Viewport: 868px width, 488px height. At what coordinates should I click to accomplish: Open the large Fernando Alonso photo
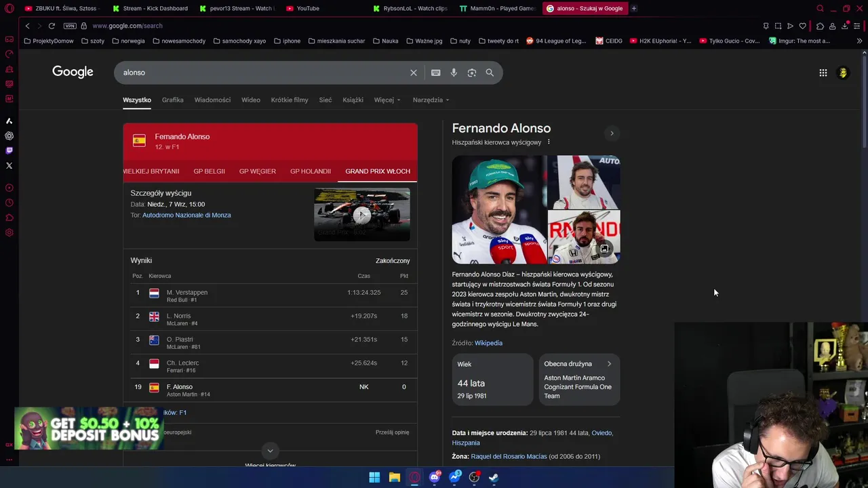[499, 209]
